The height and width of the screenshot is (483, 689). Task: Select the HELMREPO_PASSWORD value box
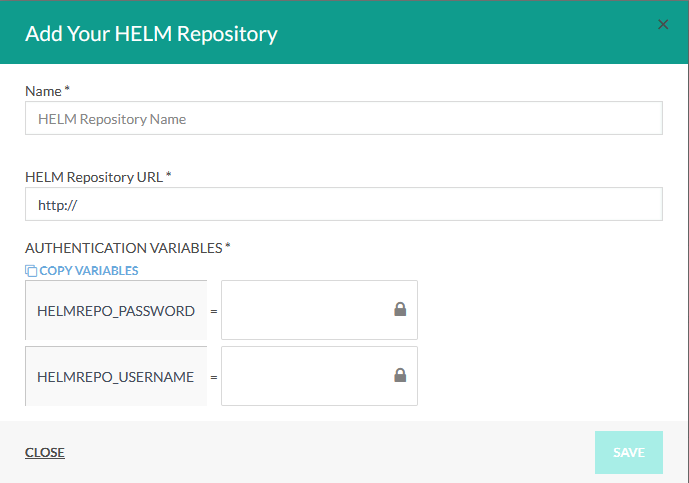[305, 310]
